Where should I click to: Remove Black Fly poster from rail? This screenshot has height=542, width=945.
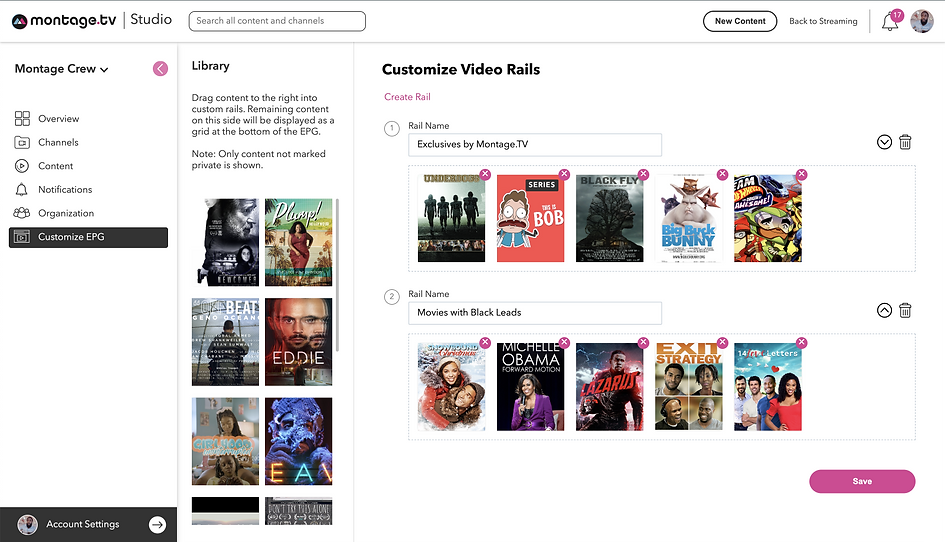644,174
